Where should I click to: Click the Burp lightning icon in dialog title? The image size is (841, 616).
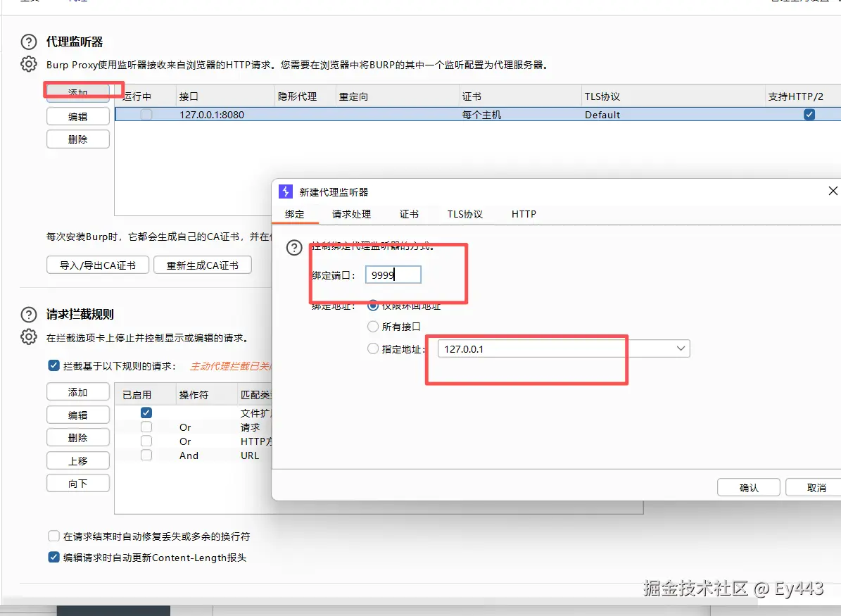(x=285, y=191)
